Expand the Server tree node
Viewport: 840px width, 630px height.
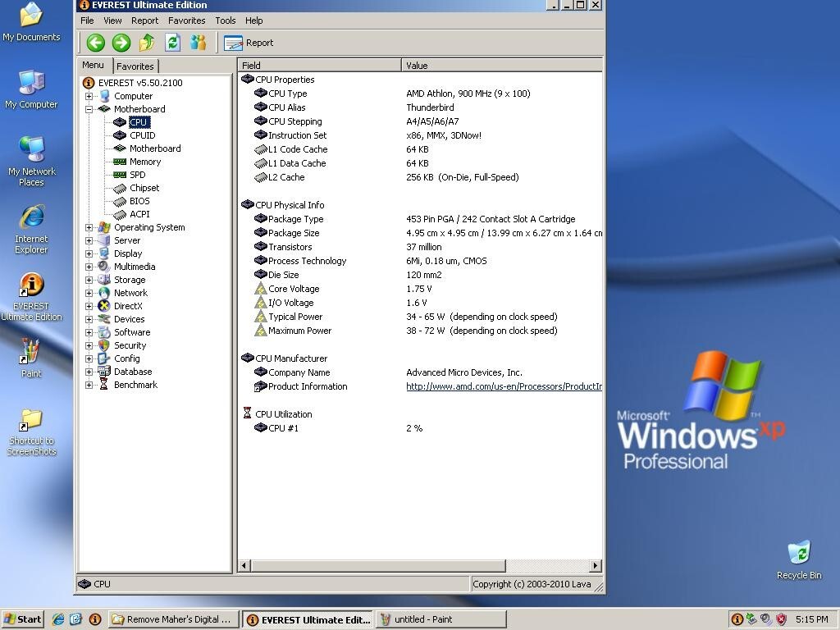(89, 240)
